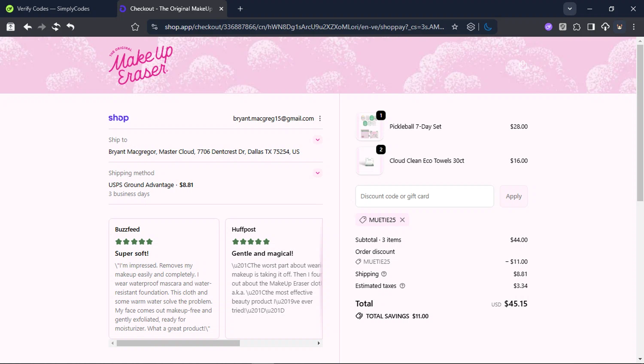Click the layers extension icon in address bar

point(471,27)
